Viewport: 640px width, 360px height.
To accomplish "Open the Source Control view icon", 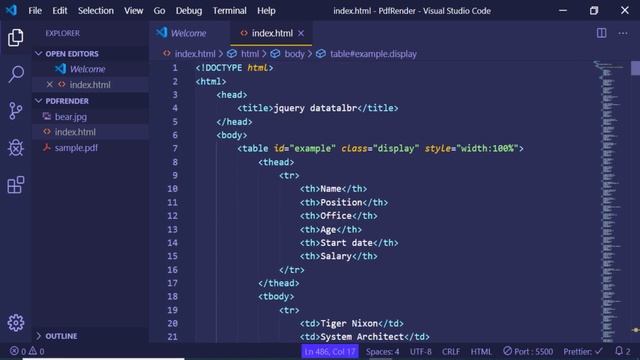I will (x=16, y=111).
